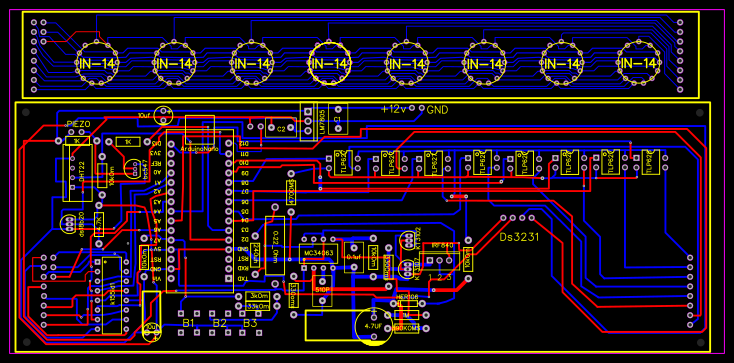The image size is (734, 363).
Task: Click the 1K resistor below PIEZO
Action: click(77, 141)
